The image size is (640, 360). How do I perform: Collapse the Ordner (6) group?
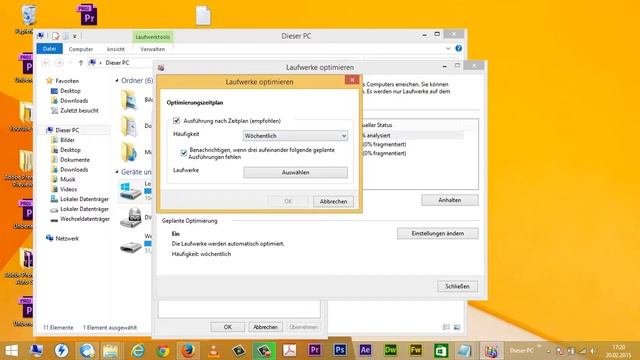(117, 81)
